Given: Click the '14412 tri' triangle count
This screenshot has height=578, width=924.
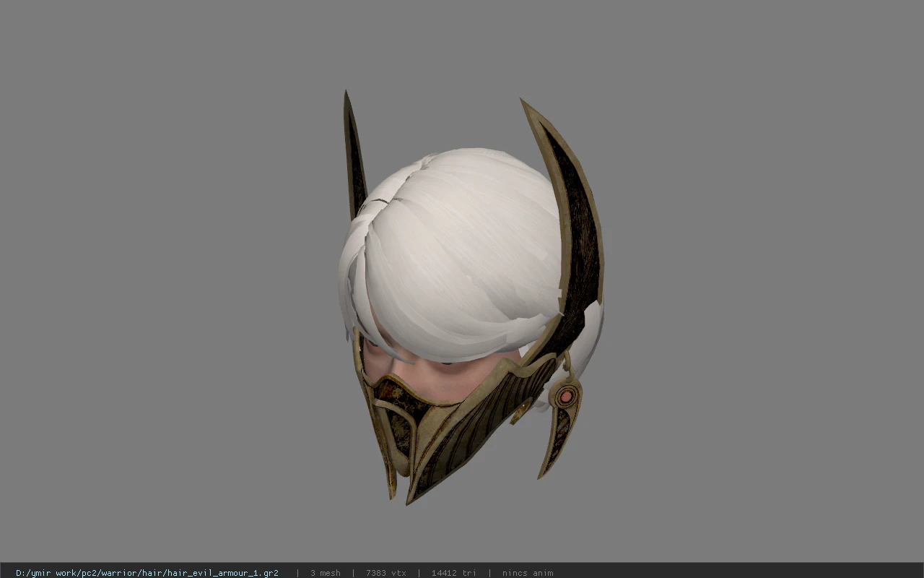Looking at the screenshot, I should pos(454,573).
